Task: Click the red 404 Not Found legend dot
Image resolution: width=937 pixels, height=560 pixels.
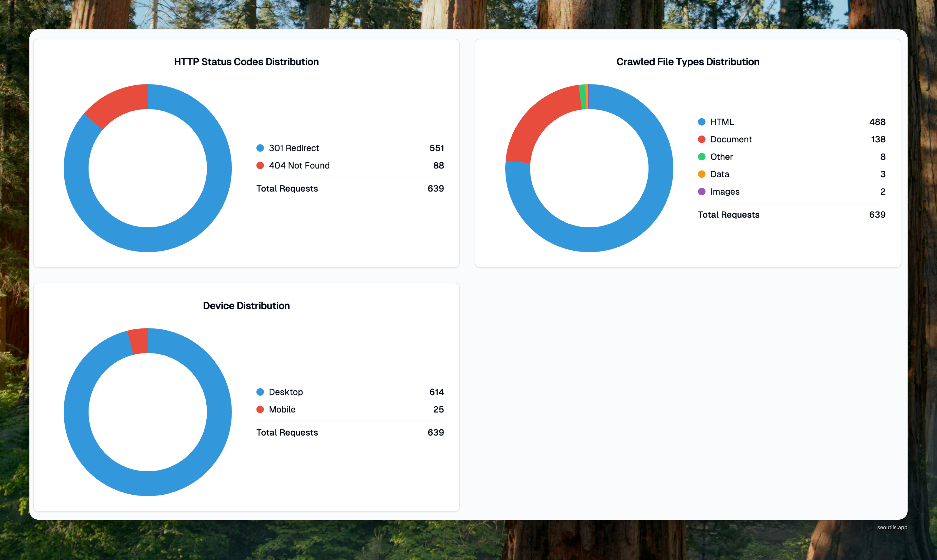Action: 260,165
